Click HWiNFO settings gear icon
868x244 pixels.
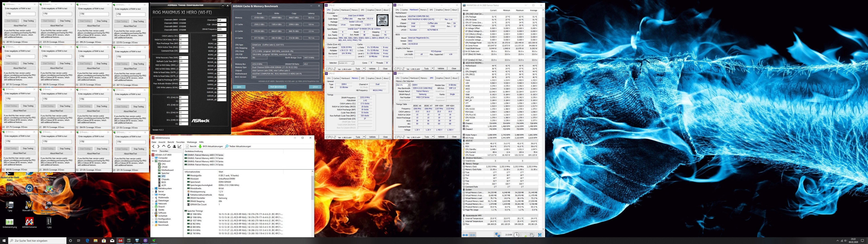click(x=532, y=235)
